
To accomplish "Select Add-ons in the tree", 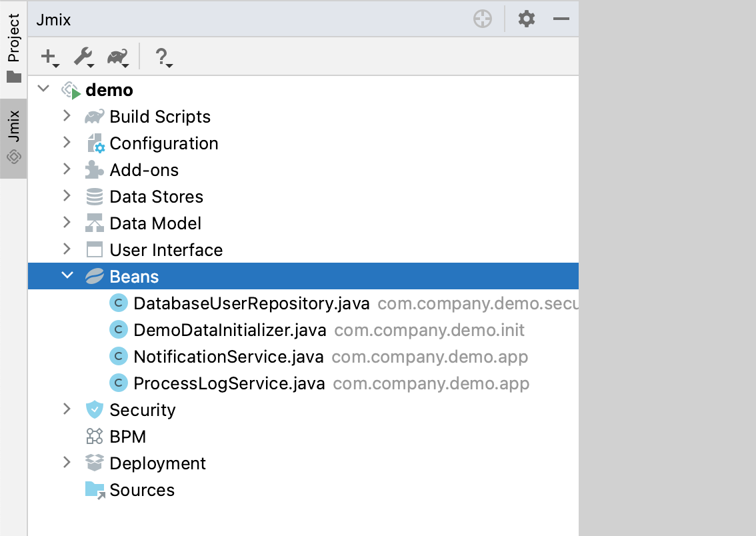I will coord(144,170).
